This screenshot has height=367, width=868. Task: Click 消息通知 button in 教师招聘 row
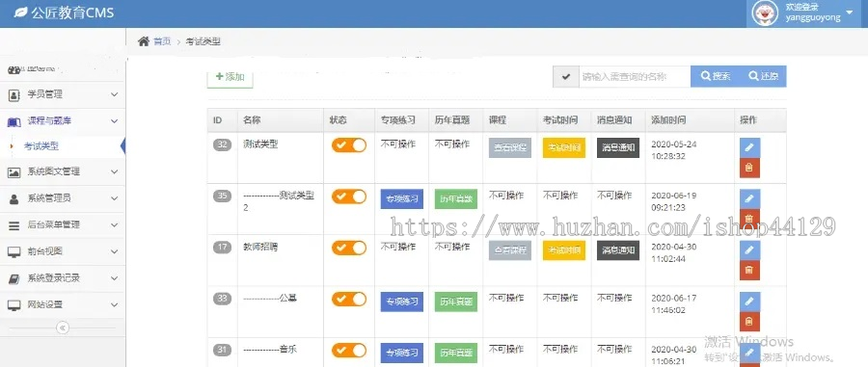coord(618,250)
